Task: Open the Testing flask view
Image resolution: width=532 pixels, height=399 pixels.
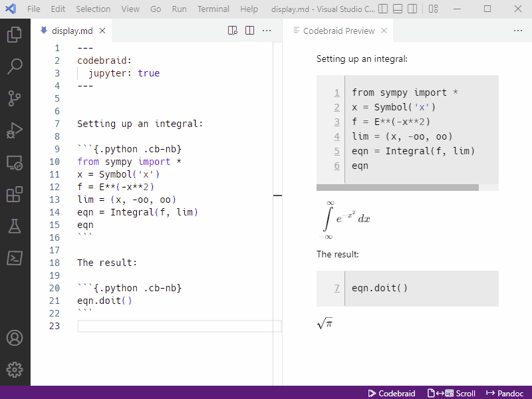Action: coord(14,226)
